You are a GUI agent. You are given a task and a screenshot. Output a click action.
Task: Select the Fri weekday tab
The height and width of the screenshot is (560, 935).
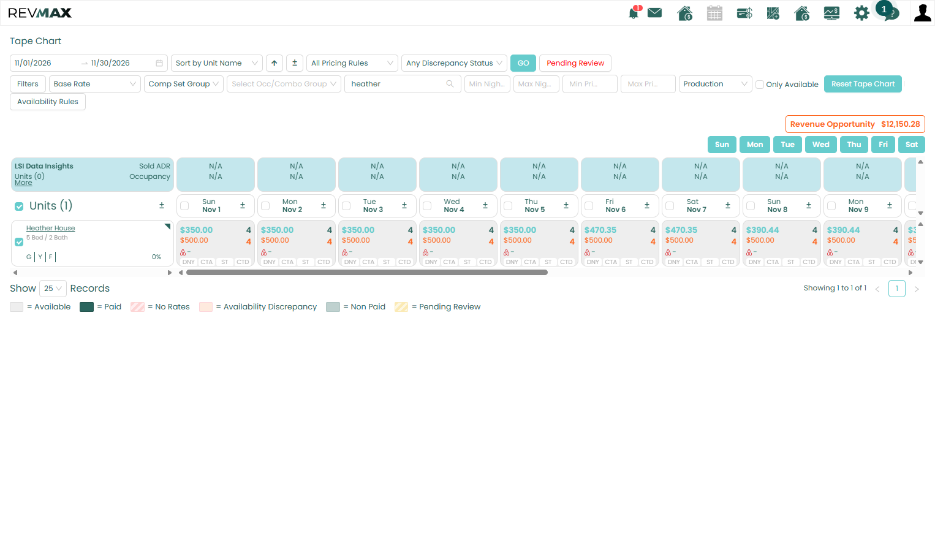(x=883, y=145)
